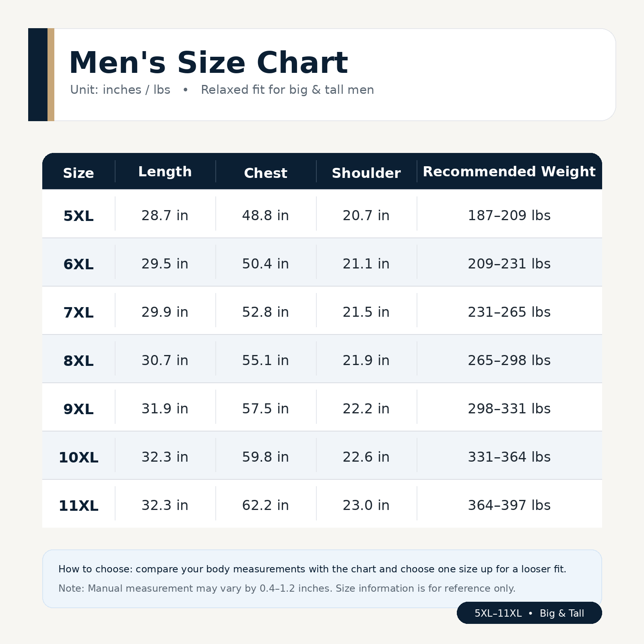
Task: Select the Size column header
Action: coord(78,173)
